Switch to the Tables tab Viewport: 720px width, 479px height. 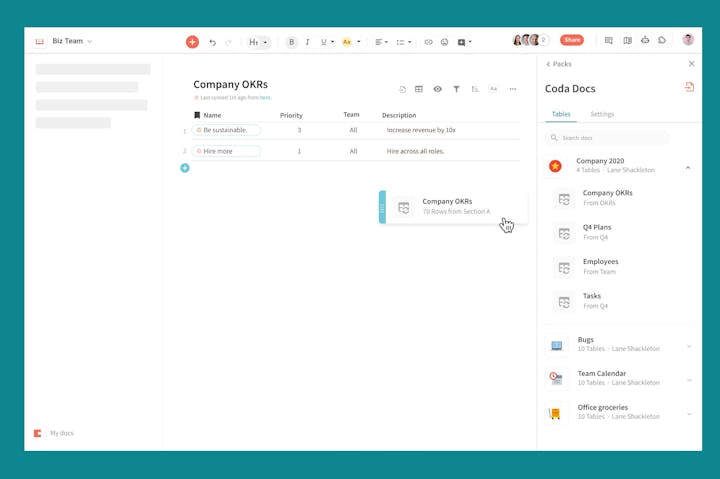point(561,114)
